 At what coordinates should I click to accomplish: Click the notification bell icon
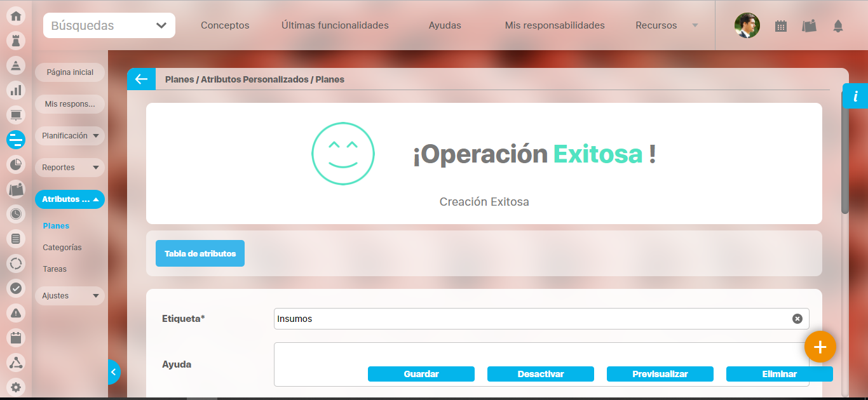point(838,26)
